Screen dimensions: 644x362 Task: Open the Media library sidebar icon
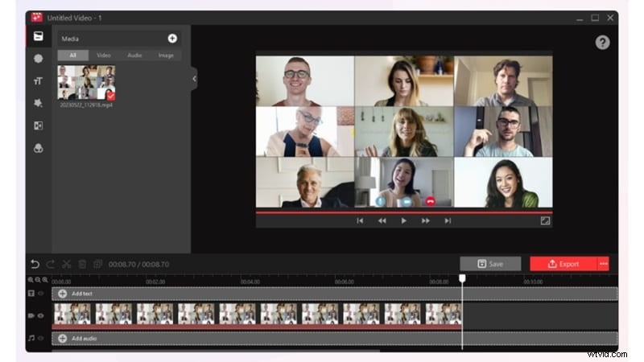tap(38, 36)
